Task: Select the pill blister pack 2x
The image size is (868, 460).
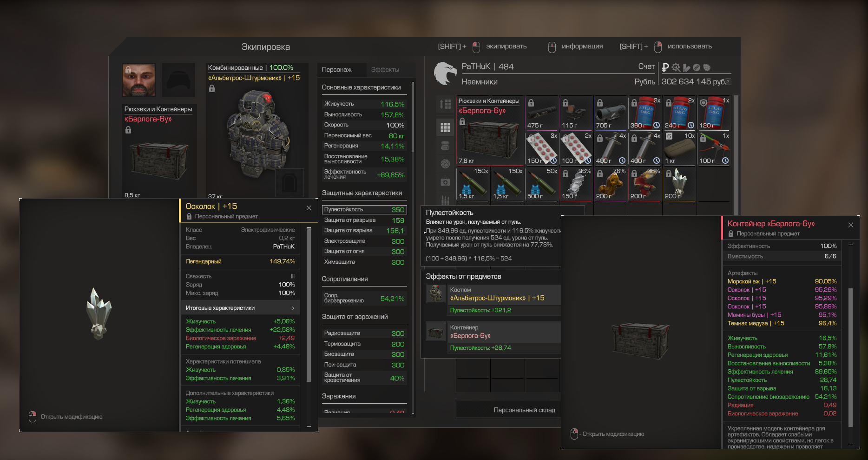Action: pyautogui.click(x=576, y=148)
